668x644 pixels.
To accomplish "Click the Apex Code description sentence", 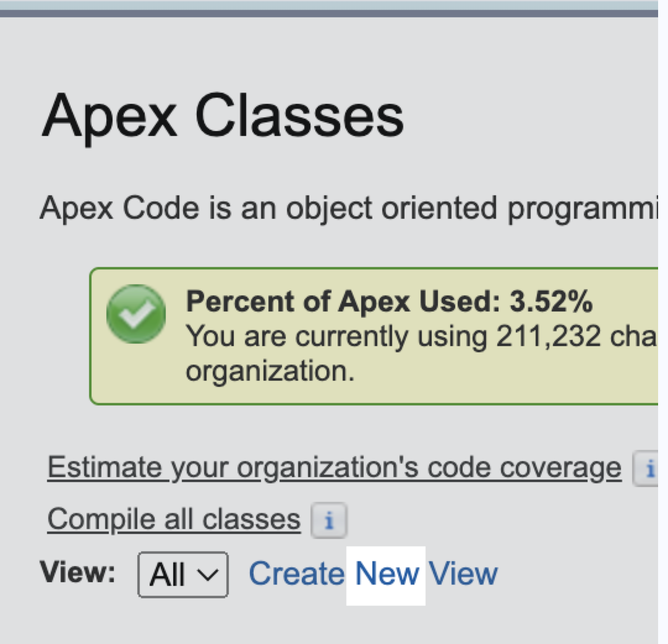I will pos(346,208).
